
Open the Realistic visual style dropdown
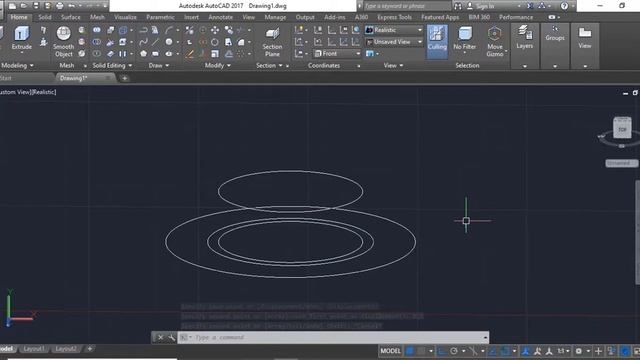pos(394,30)
